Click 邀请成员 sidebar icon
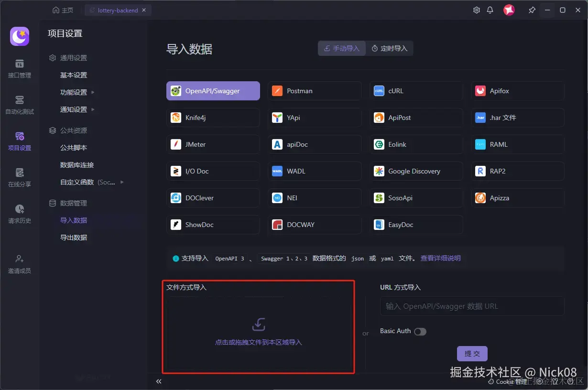588x390 pixels. (20, 264)
